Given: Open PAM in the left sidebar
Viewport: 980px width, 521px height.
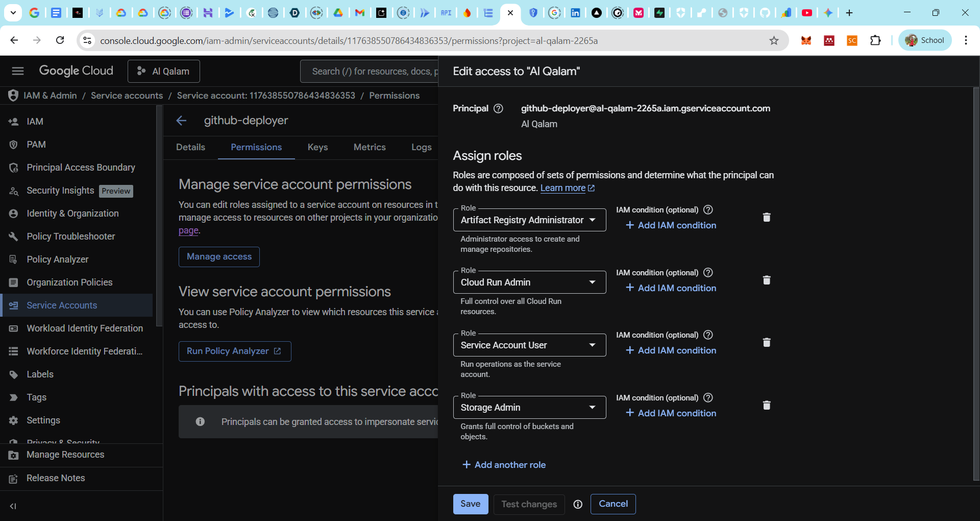Looking at the screenshot, I should pos(77,145).
